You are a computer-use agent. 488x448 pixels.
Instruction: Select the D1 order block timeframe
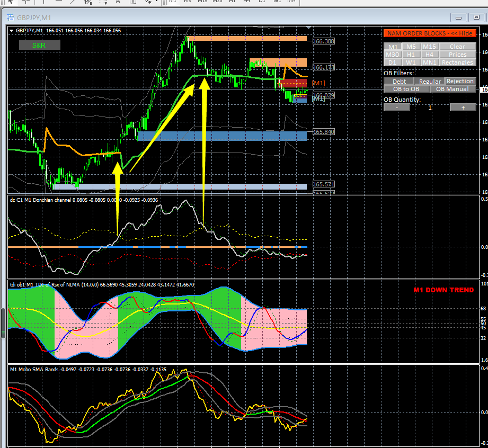coord(393,62)
